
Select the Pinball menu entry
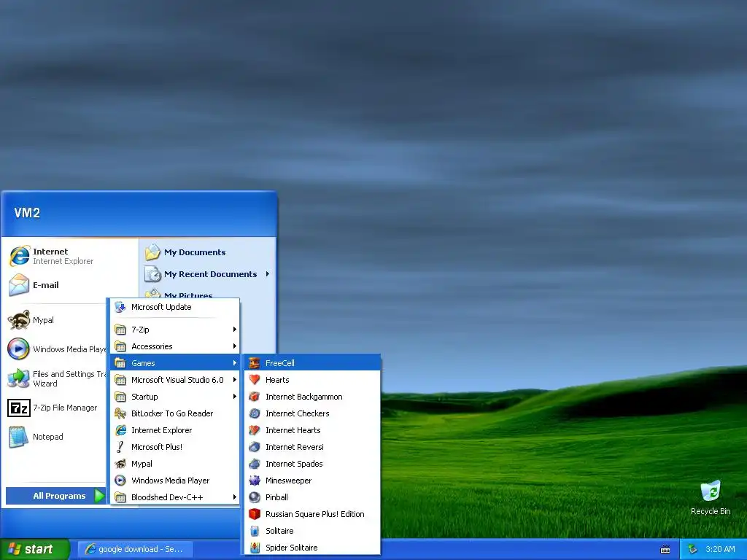coord(312,497)
